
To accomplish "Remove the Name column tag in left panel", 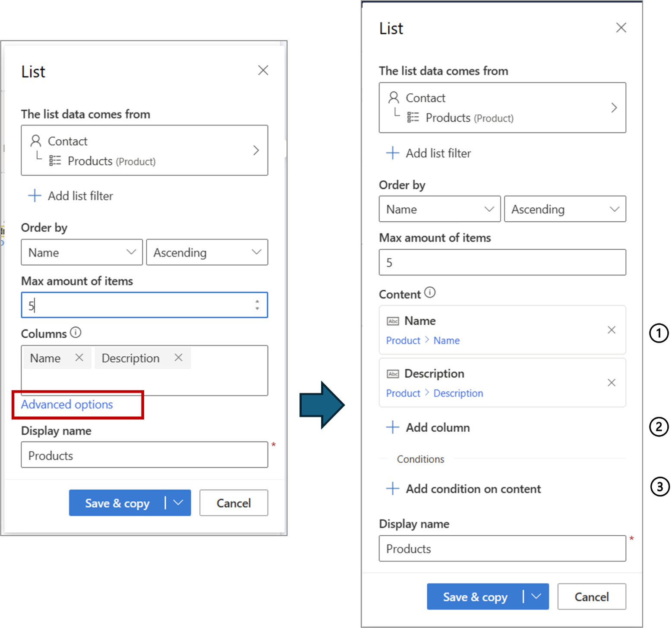I will 79,358.
